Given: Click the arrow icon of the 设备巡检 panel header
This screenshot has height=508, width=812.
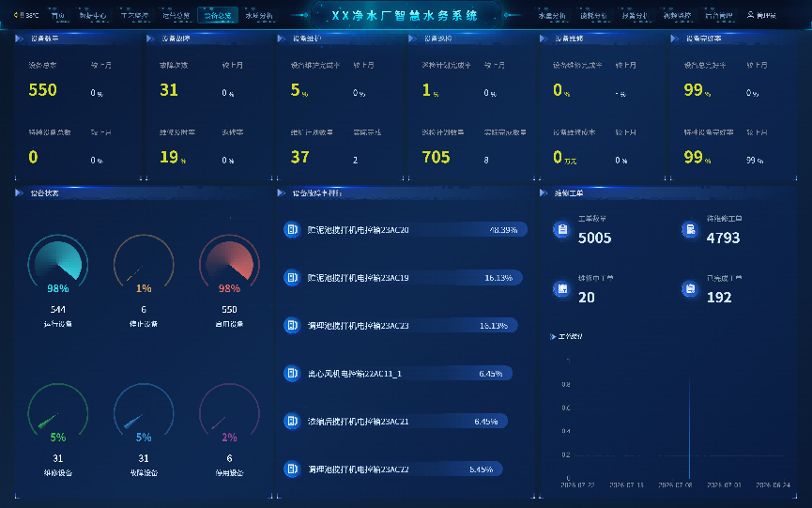Looking at the screenshot, I should click(x=412, y=38).
